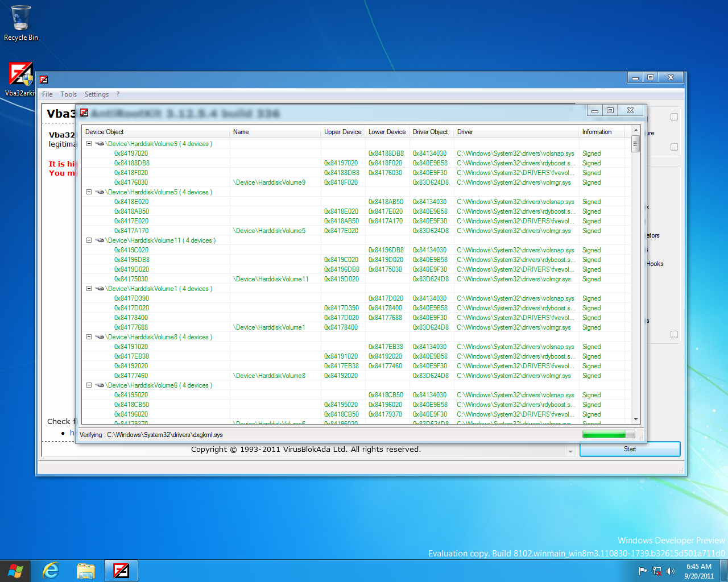Sort by the Device Object column header
Viewport: 728px width, 582px height.
coord(156,132)
